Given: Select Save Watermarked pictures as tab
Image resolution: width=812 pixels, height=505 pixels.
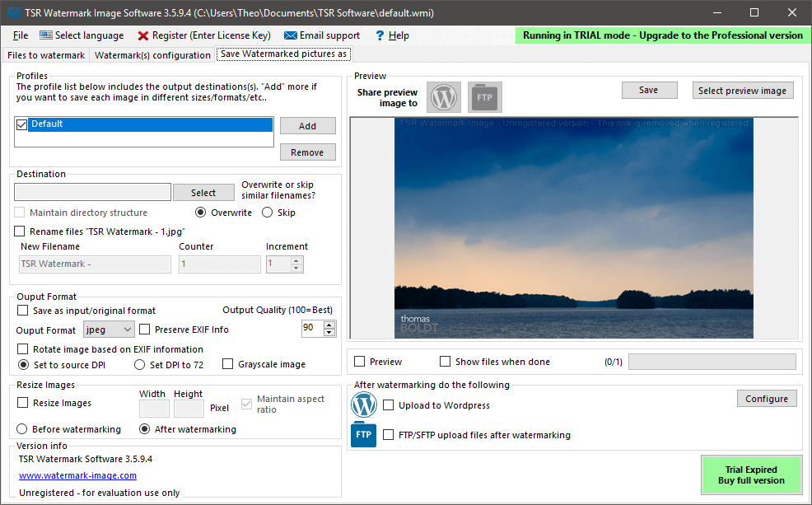Looking at the screenshot, I should pos(284,54).
